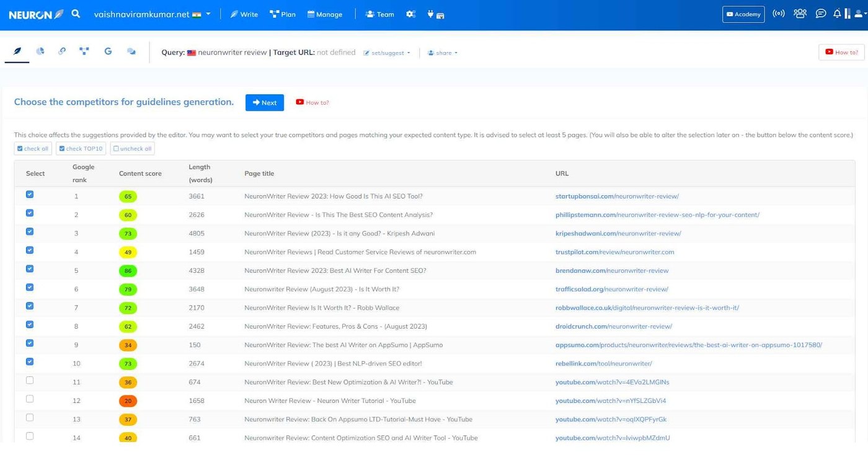Click 'uncheck all' button
This screenshot has width=868, height=455.
[132, 149]
